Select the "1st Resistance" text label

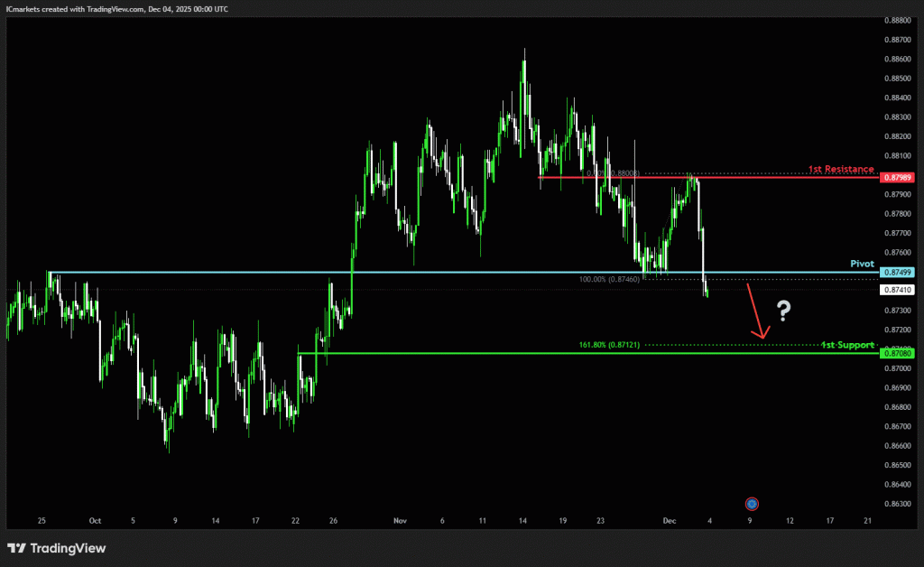[840, 169]
